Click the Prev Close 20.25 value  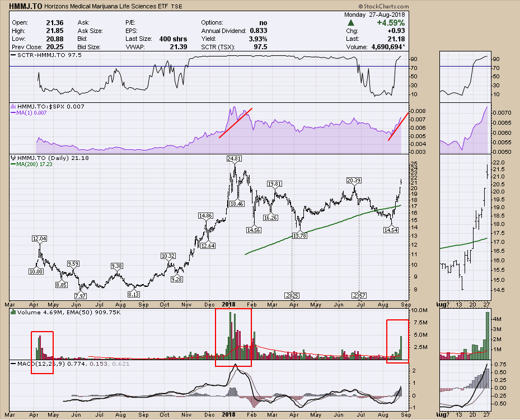(55, 47)
